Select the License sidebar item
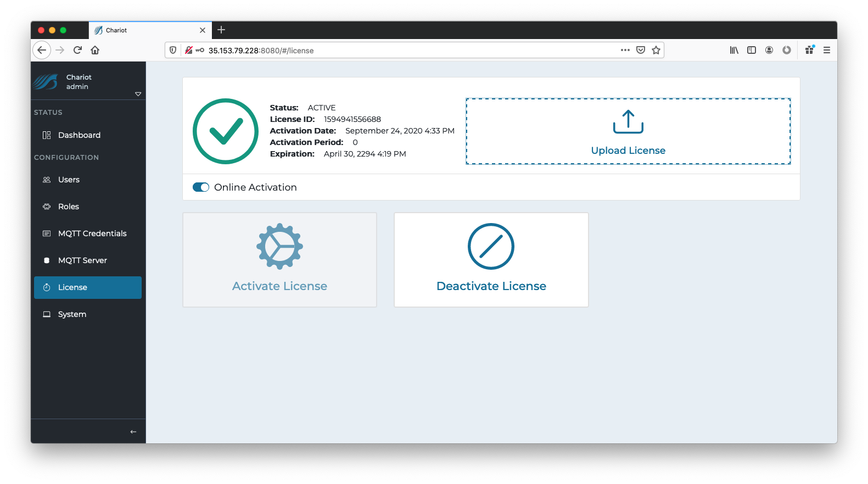868x484 pixels. pos(88,287)
